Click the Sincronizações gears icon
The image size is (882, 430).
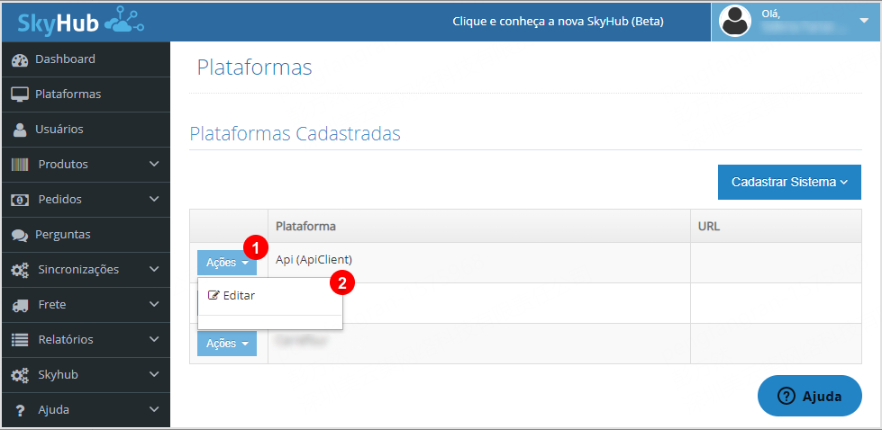pos(20,270)
